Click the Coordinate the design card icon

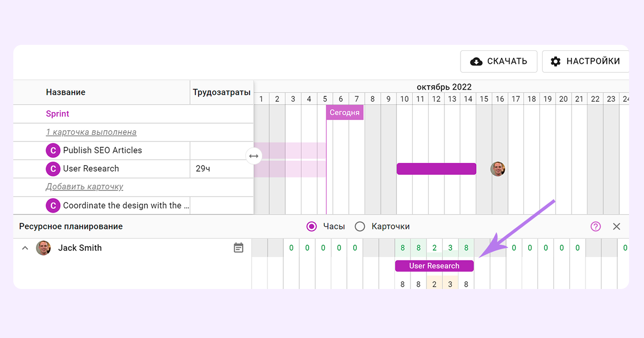(53, 206)
